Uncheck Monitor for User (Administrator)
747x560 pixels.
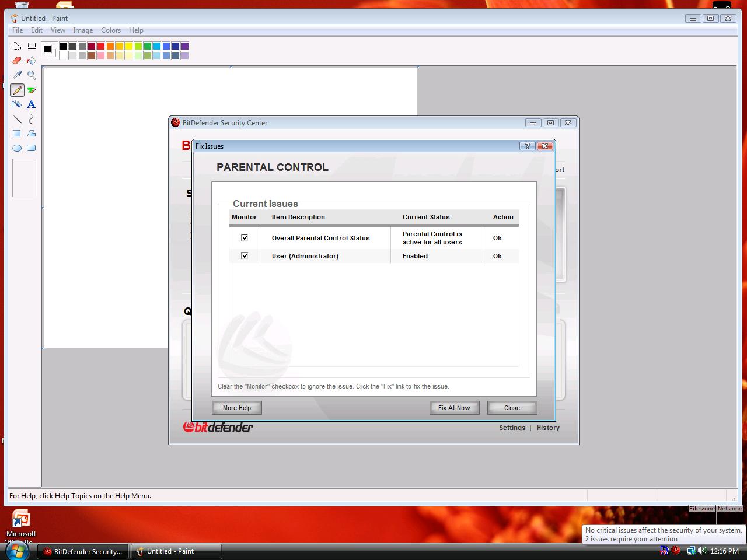(245, 256)
